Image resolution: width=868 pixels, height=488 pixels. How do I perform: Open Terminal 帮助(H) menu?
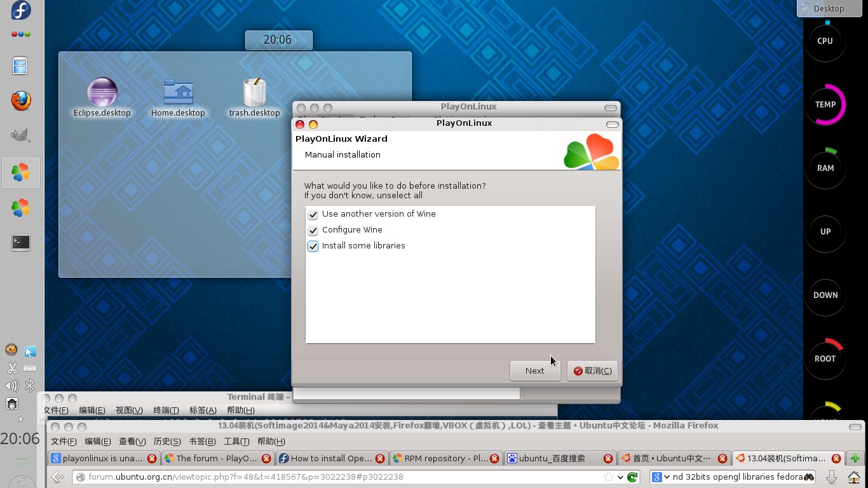click(x=240, y=410)
